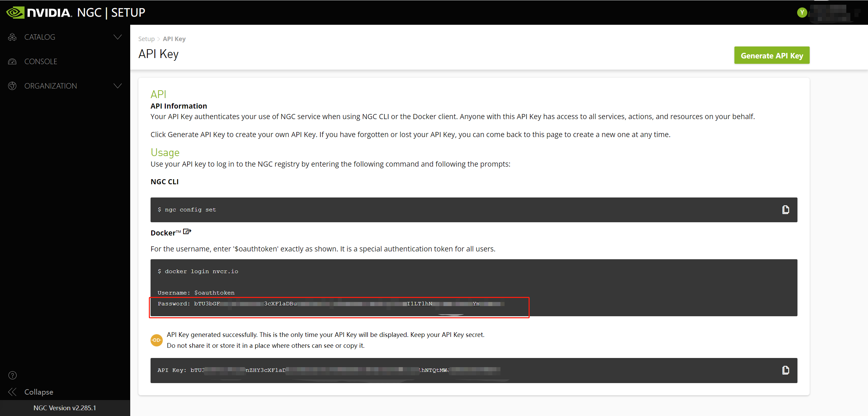
Task: Copy the generated API Key
Action: pyautogui.click(x=786, y=370)
